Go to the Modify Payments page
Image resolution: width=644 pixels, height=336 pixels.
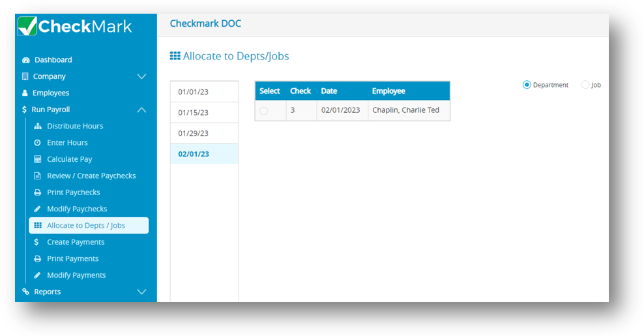76,275
